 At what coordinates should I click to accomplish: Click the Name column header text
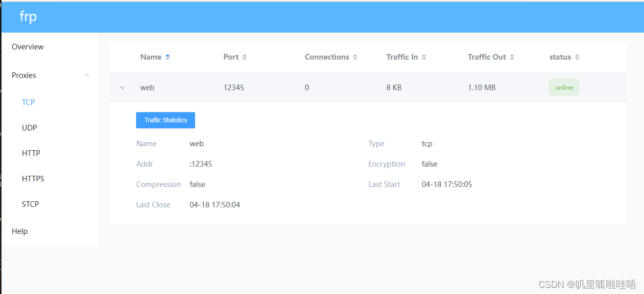pyautogui.click(x=151, y=57)
